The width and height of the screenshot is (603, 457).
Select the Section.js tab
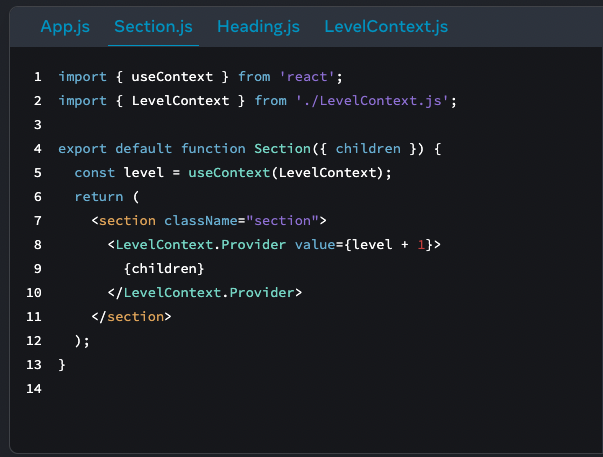click(153, 27)
